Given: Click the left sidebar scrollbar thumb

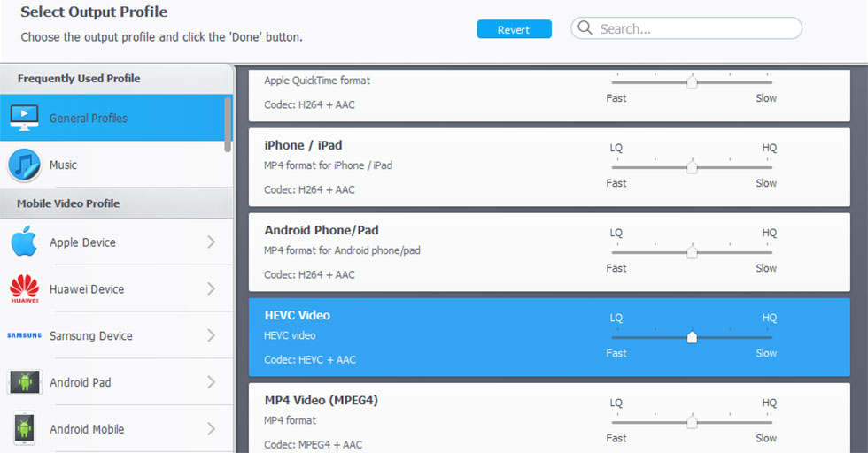Looking at the screenshot, I should tap(229, 124).
